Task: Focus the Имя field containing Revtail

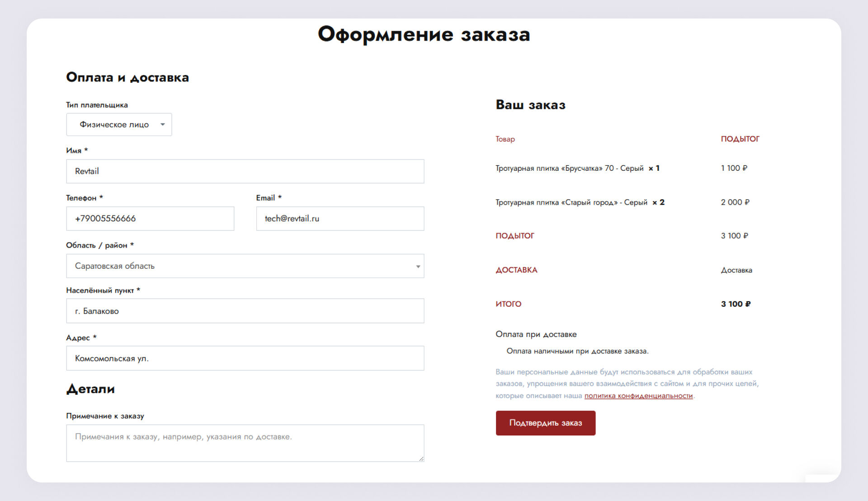Action: 245,171
